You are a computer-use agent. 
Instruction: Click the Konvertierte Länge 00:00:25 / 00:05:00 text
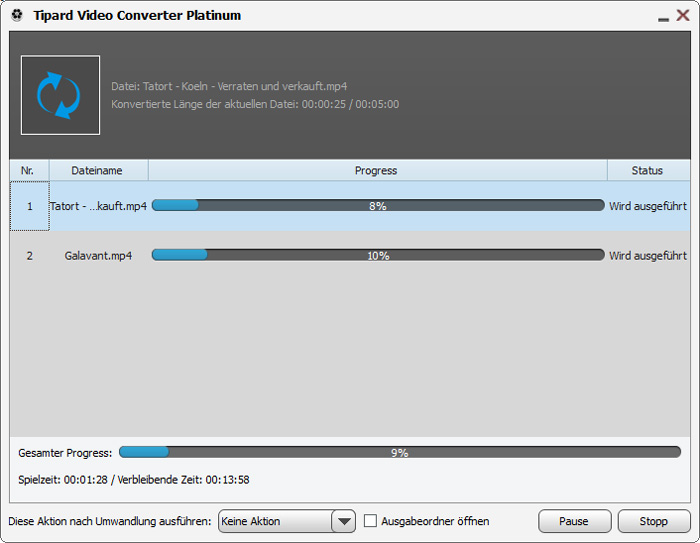click(255, 104)
